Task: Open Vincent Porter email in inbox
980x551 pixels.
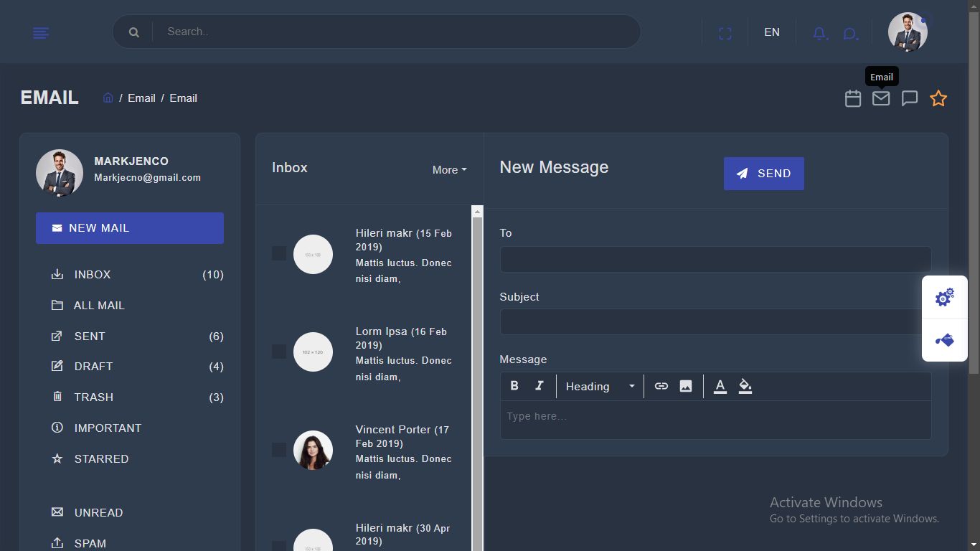Action: tap(405, 452)
